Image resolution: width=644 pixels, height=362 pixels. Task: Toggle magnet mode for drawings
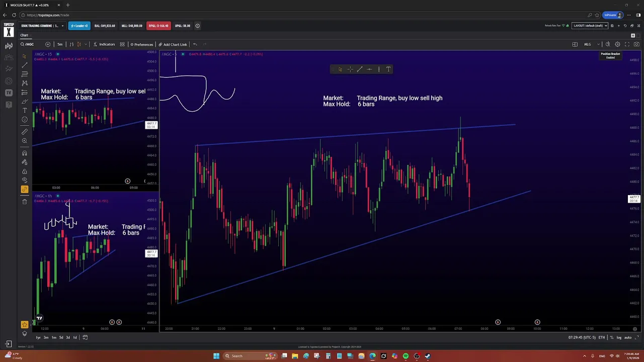click(x=24, y=153)
